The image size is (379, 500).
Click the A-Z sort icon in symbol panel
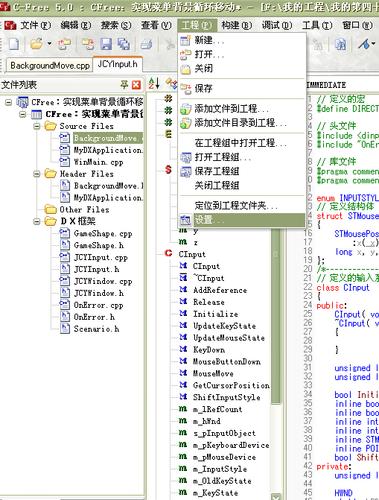pyautogui.click(x=154, y=83)
